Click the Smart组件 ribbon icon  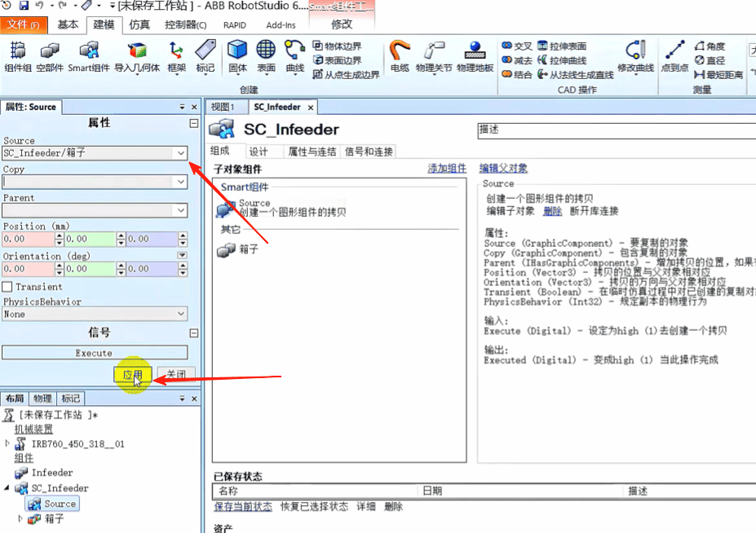click(89, 56)
